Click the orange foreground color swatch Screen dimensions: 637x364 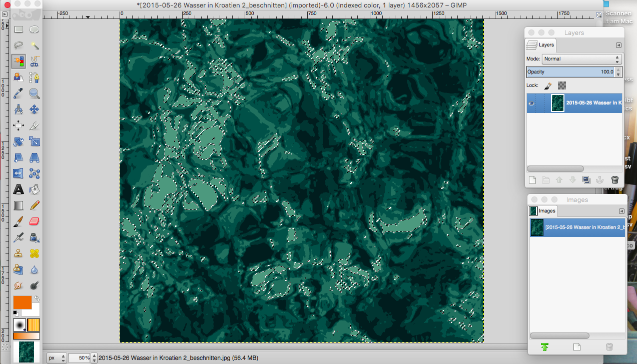[x=22, y=302]
